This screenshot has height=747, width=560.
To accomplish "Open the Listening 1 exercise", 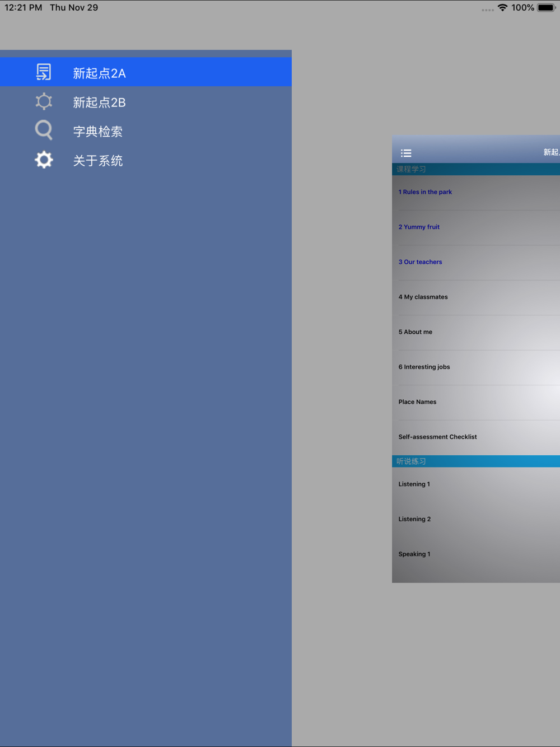I will click(476, 484).
